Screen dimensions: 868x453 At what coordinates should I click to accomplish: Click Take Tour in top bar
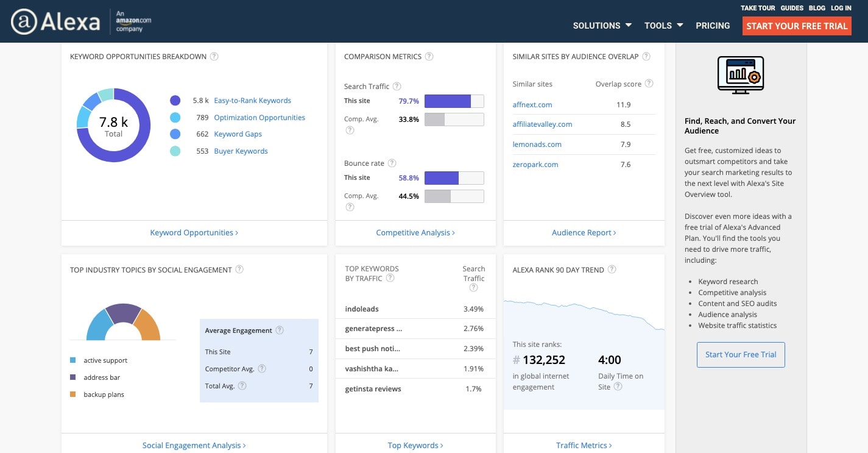pos(758,8)
